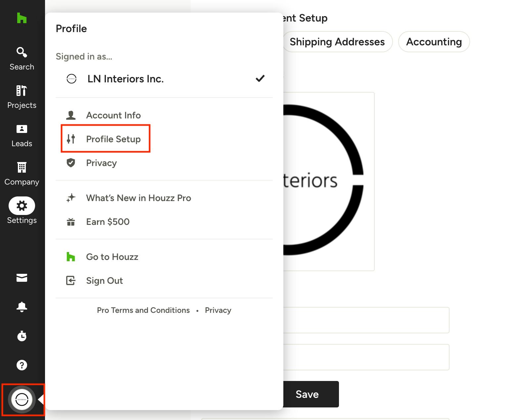Click the sparkle icon for What's New
523x420 pixels.
coord(71,198)
